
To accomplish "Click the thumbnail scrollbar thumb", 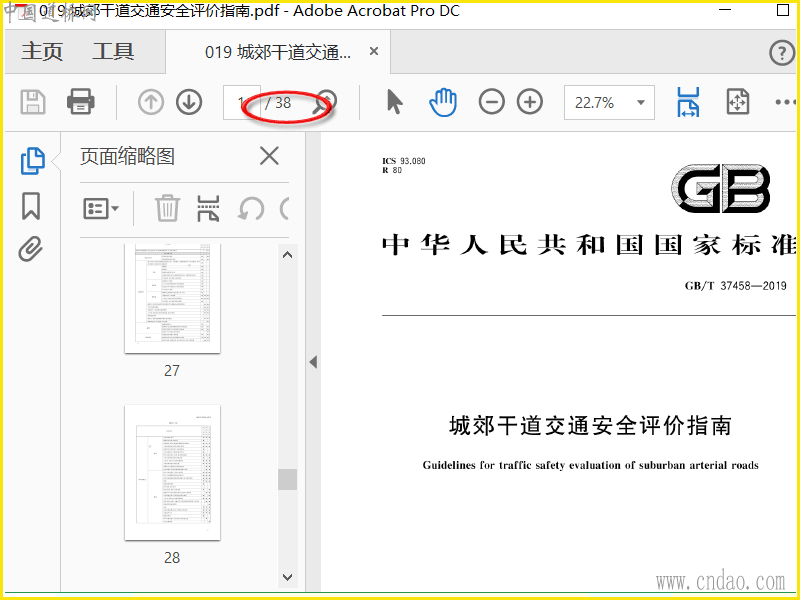I will click(288, 480).
